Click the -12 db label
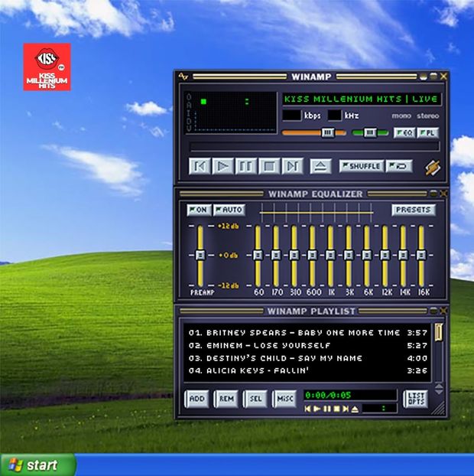This screenshot has width=474, height=476. 228,285
